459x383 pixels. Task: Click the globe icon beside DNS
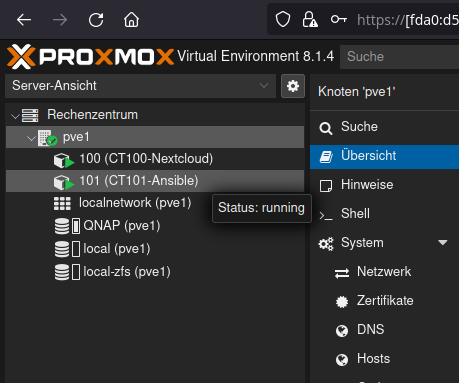coord(342,331)
